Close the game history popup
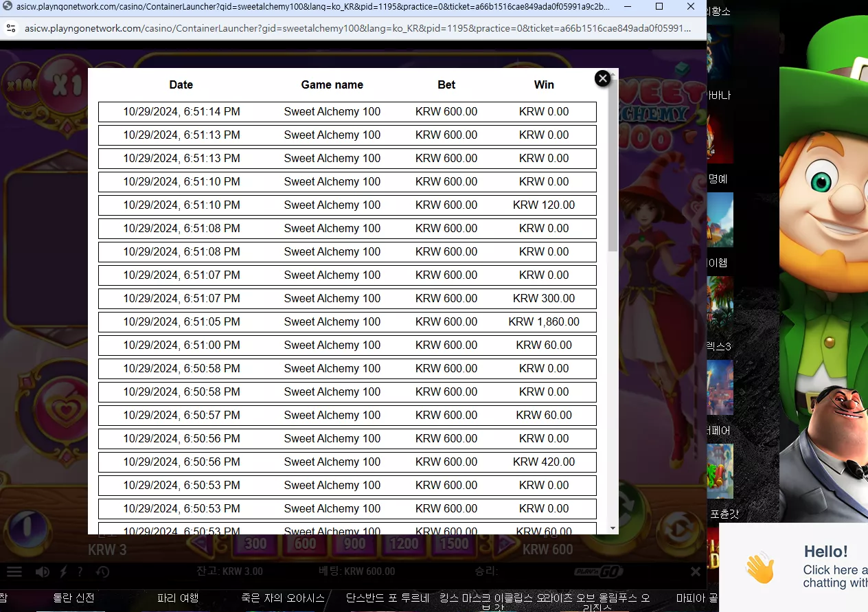868x612 pixels. [602, 78]
